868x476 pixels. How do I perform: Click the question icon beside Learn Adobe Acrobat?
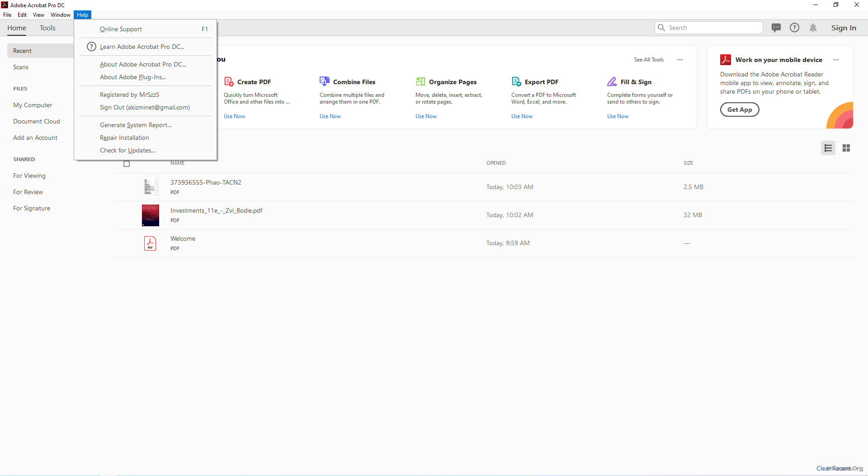coord(91,47)
